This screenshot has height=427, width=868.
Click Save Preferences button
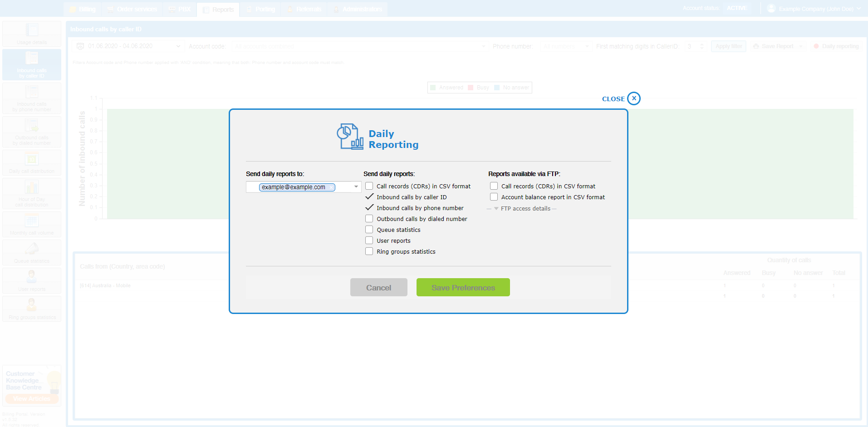pos(463,287)
